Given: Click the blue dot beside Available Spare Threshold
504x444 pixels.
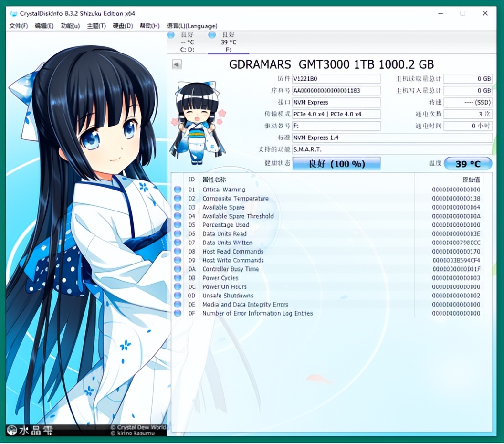Looking at the screenshot, I should [177, 216].
